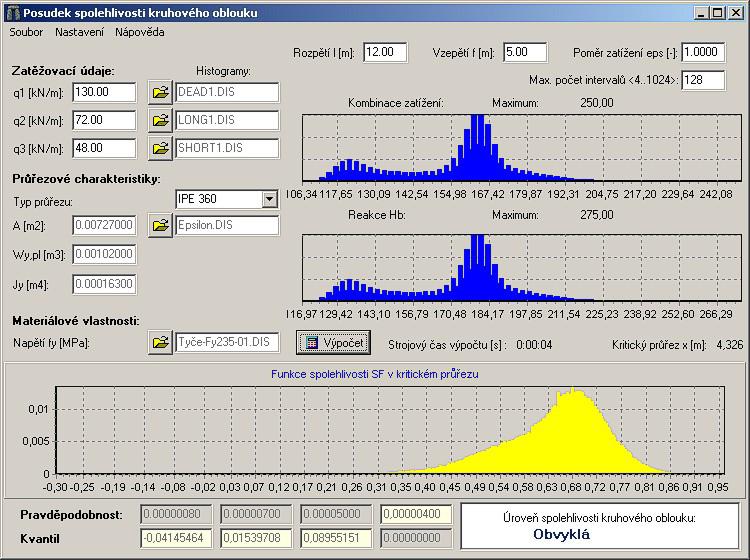The image size is (750, 560).
Task: Click the Epsilon.DIS file name field
Action: [x=227, y=225]
